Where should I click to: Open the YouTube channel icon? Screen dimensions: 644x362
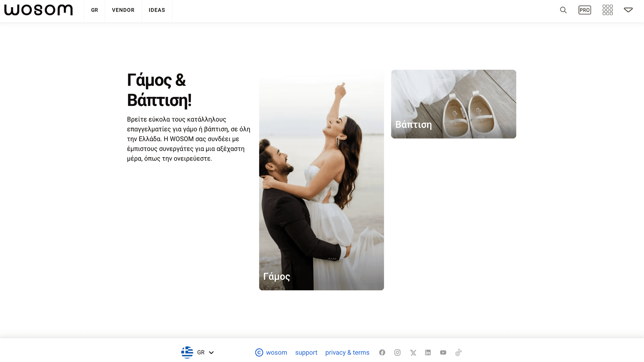443,353
